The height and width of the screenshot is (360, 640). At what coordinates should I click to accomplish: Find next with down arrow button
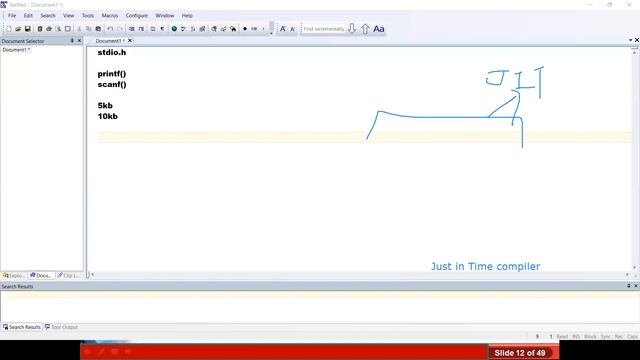(352, 29)
